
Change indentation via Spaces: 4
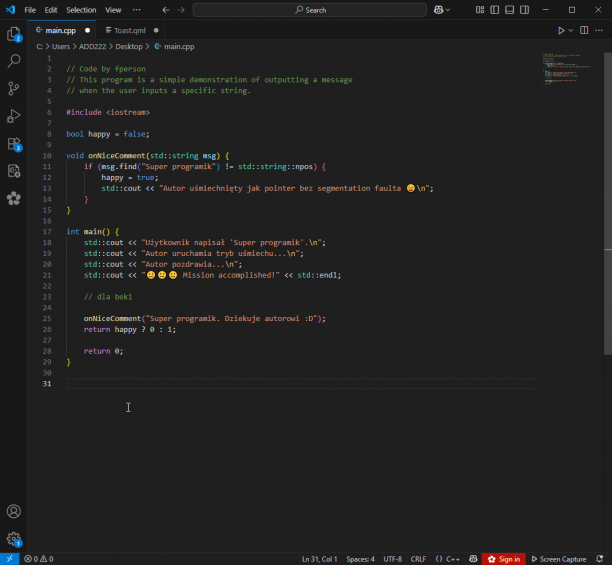coord(360,559)
